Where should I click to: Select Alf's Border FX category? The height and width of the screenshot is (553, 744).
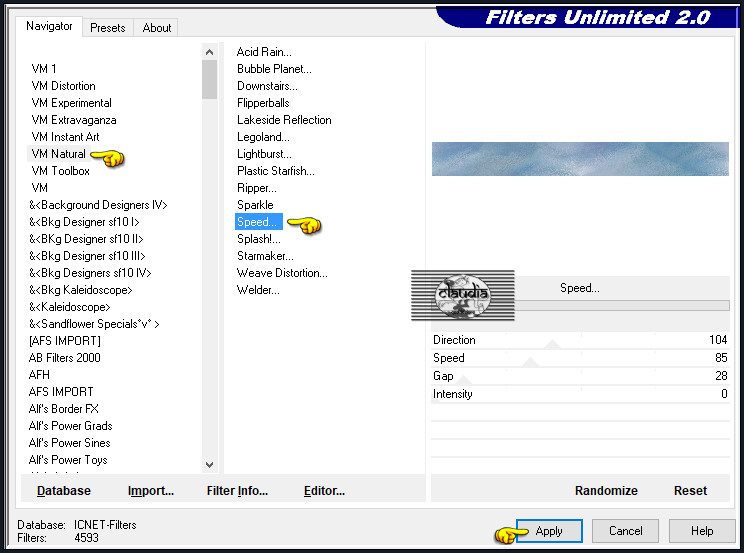point(64,409)
